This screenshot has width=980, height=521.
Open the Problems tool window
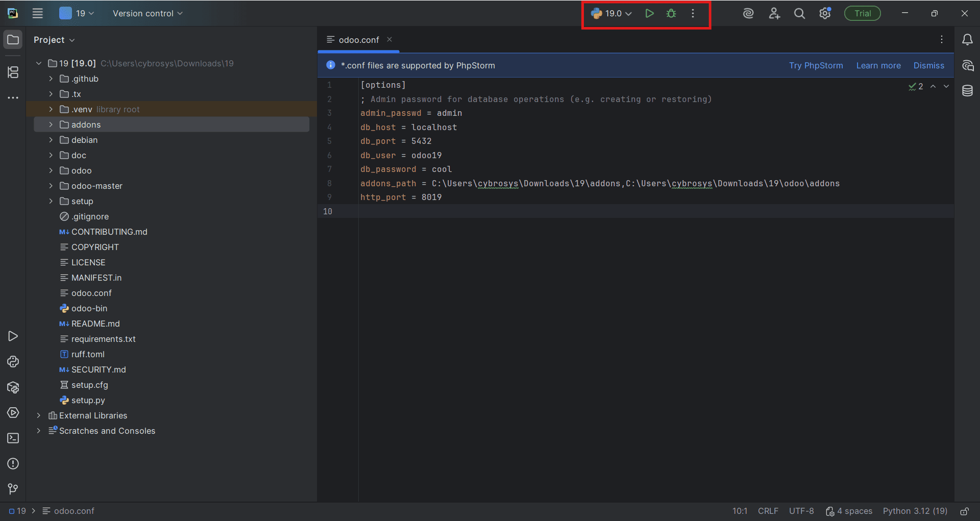tap(13, 463)
